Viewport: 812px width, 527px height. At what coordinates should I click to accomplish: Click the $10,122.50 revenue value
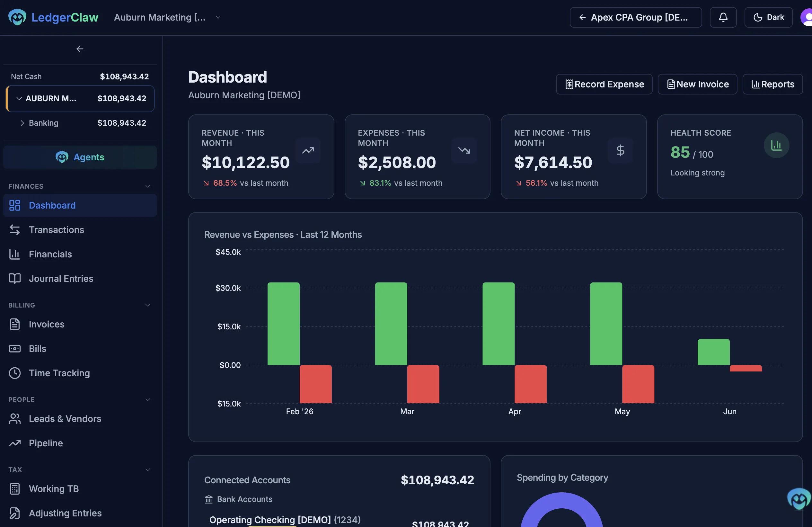coord(245,163)
